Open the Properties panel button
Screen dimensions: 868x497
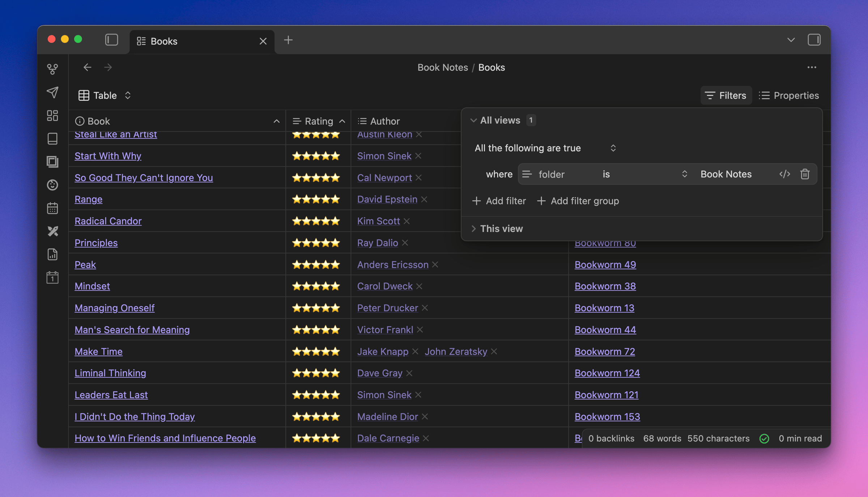pyautogui.click(x=788, y=95)
